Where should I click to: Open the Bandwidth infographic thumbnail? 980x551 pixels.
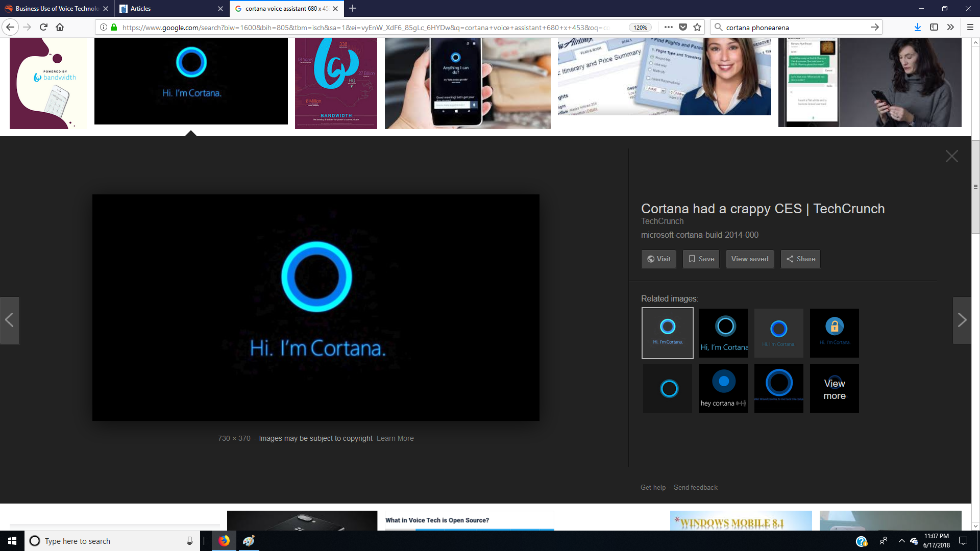pos(336,83)
